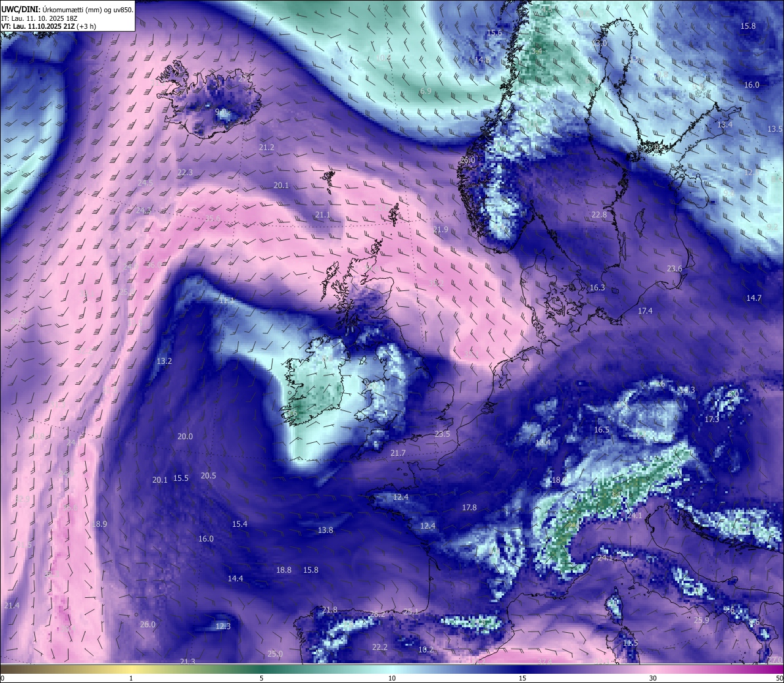
Task: Click the 15.4 value in the Bay of Biscay area
Action: (x=239, y=524)
